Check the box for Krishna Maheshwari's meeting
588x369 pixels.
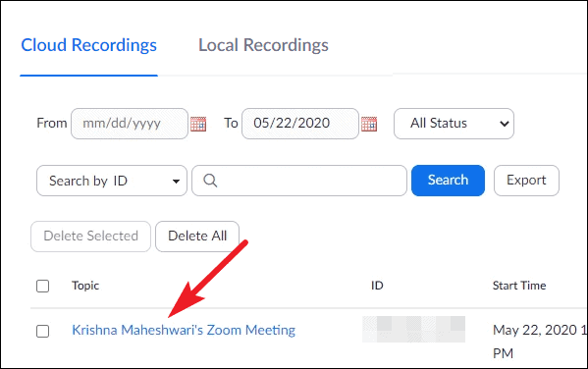click(43, 331)
